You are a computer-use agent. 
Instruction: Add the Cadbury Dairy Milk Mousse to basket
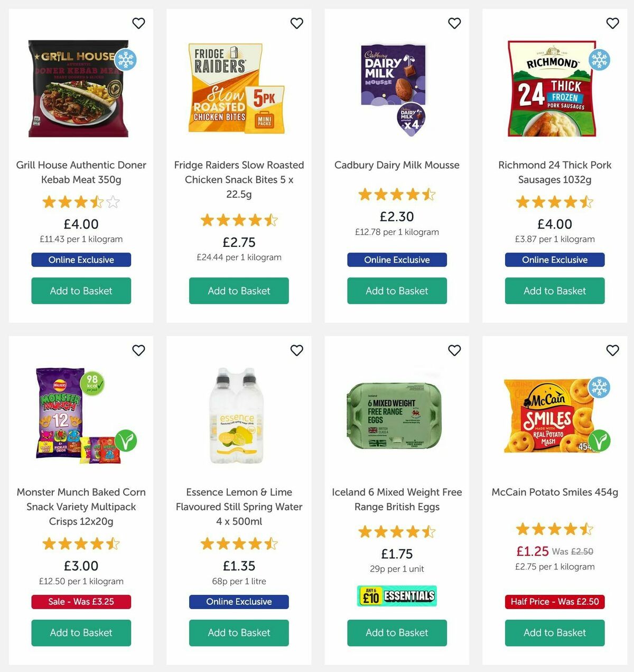(397, 291)
